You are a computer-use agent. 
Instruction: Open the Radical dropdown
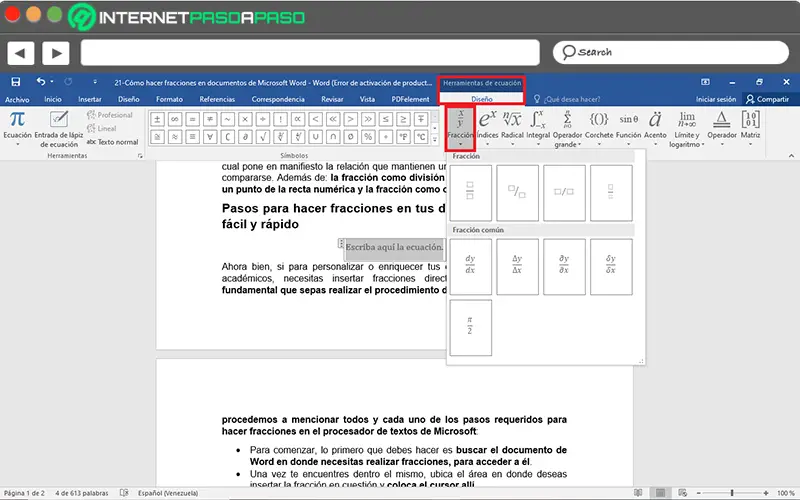point(512,128)
